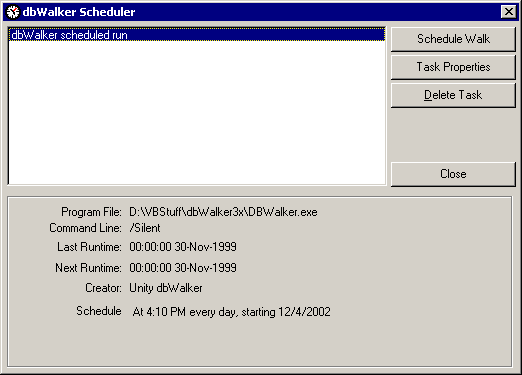Click the Delete Task button
Image resolution: width=522 pixels, height=375 pixels.
(453, 95)
